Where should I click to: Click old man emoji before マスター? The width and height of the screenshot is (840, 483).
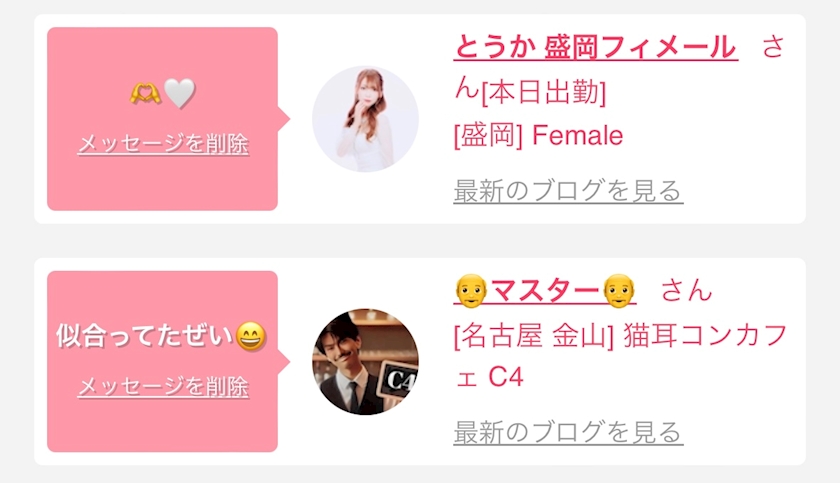(x=471, y=291)
